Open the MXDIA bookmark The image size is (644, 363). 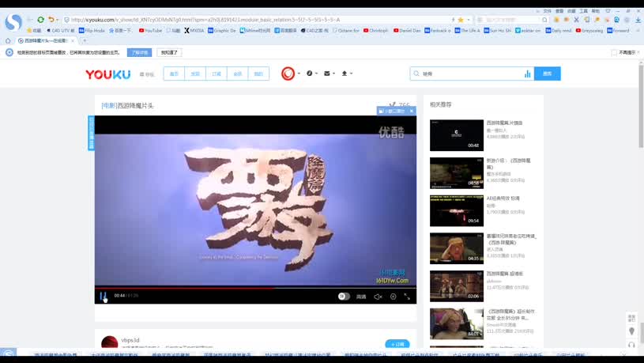pyautogui.click(x=194, y=30)
